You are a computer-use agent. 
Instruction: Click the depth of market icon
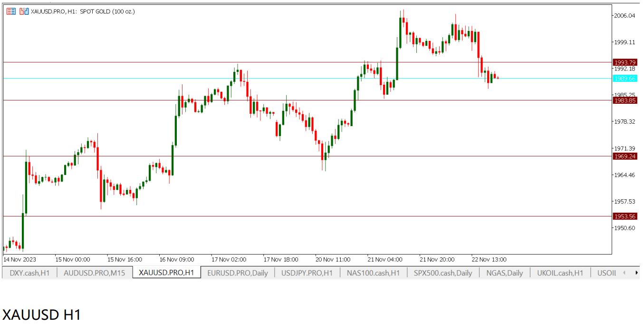click(x=24, y=11)
